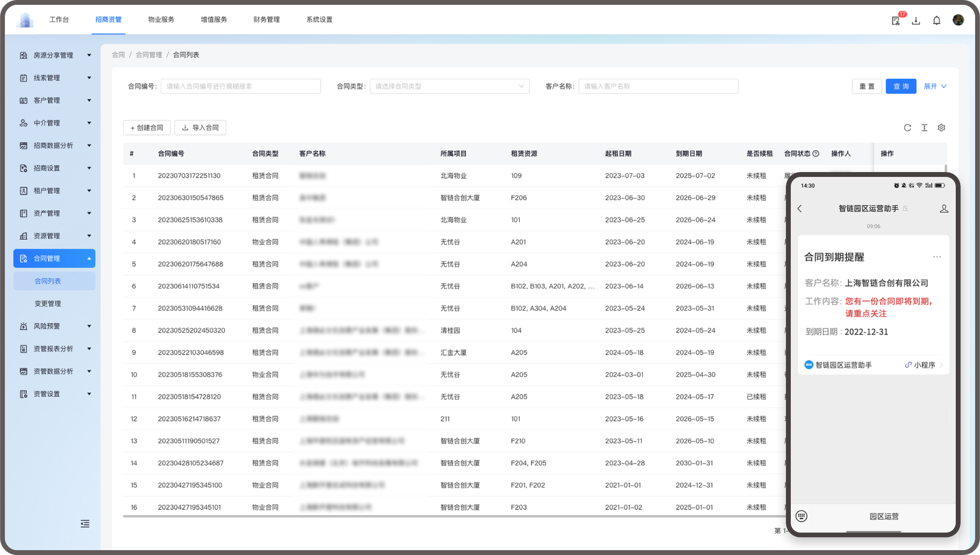Tap the keyboard icon in phone footer
The height and width of the screenshot is (555, 980).
(x=802, y=516)
